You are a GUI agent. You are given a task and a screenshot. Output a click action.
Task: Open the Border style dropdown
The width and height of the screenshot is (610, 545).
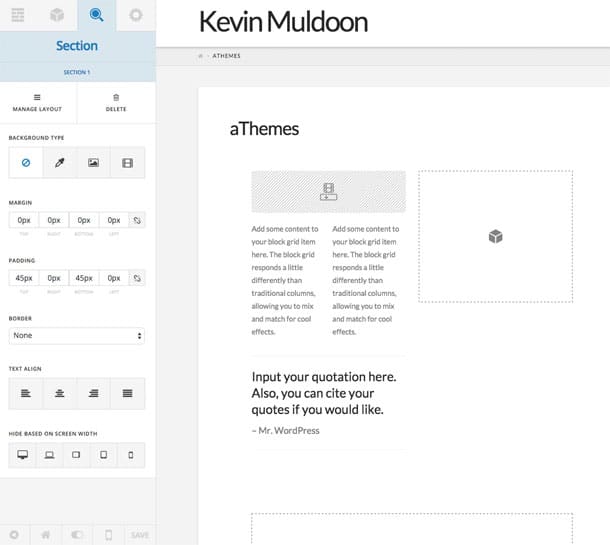(x=77, y=335)
